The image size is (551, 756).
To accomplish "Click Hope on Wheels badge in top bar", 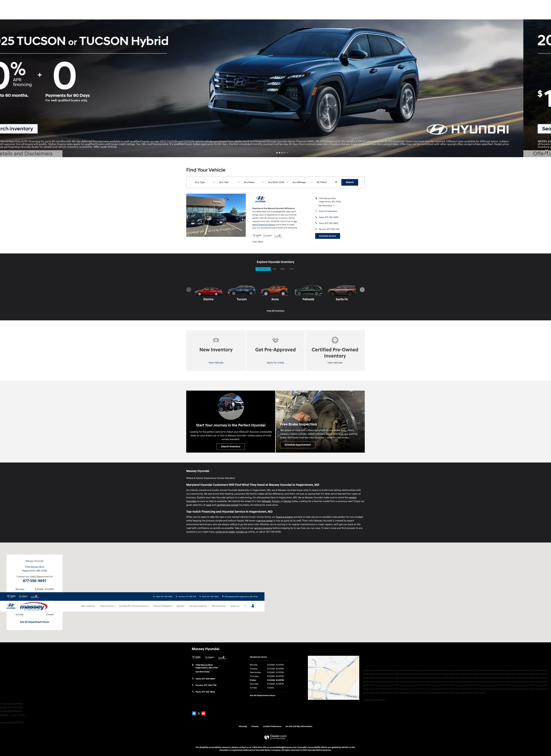I will point(35,597).
